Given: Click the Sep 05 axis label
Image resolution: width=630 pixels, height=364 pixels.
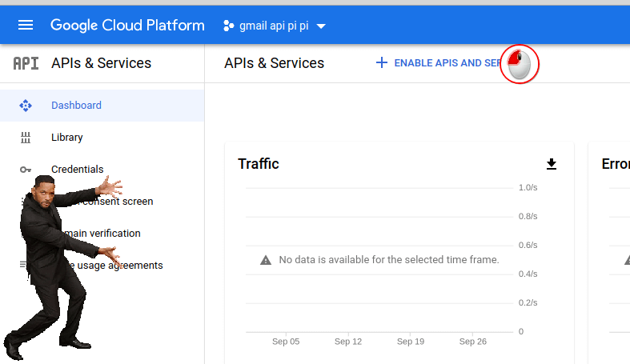Looking at the screenshot, I should point(286,342).
